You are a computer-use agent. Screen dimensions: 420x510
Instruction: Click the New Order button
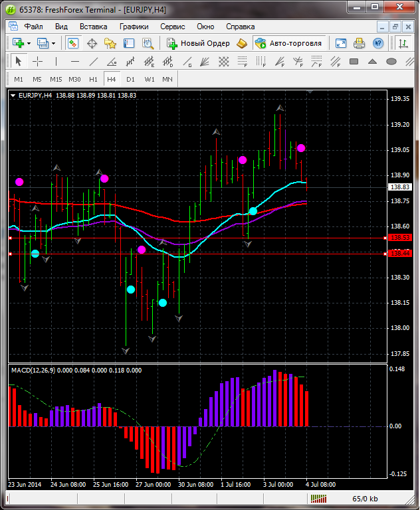click(x=198, y=43)
